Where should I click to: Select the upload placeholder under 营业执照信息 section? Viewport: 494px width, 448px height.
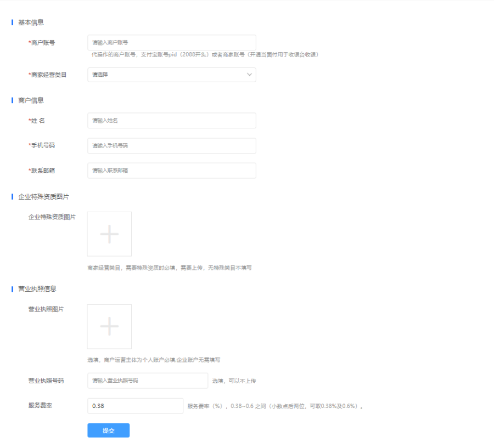pyautogui.click(x=109, y=326)
